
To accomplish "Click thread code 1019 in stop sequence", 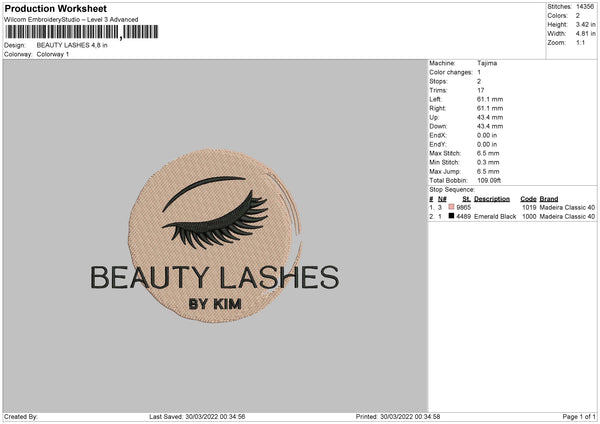I will pos(529,207).
